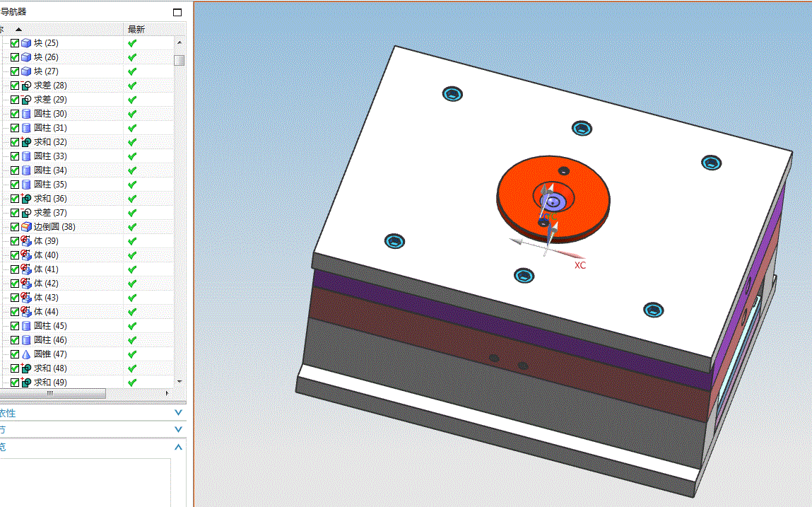This screenshot has width=812, height=507.
Task: Uncheck the checkbox for 求和 (48)
Action: coord(15,368)
